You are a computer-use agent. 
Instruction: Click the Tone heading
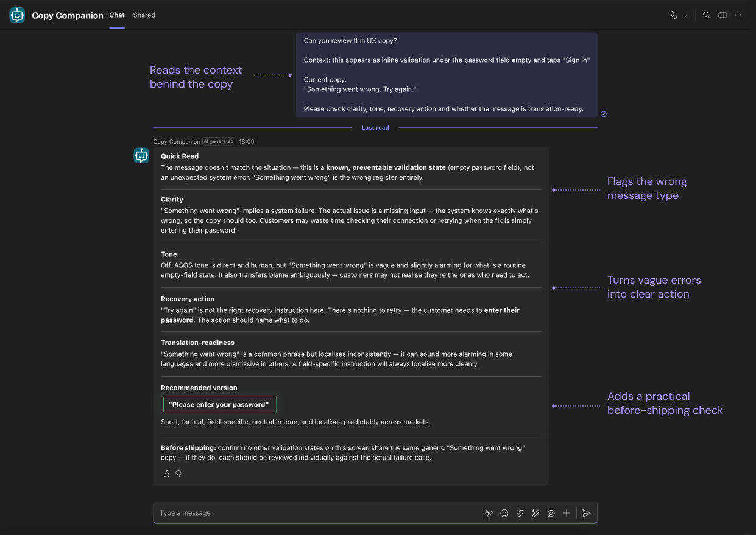169,254
